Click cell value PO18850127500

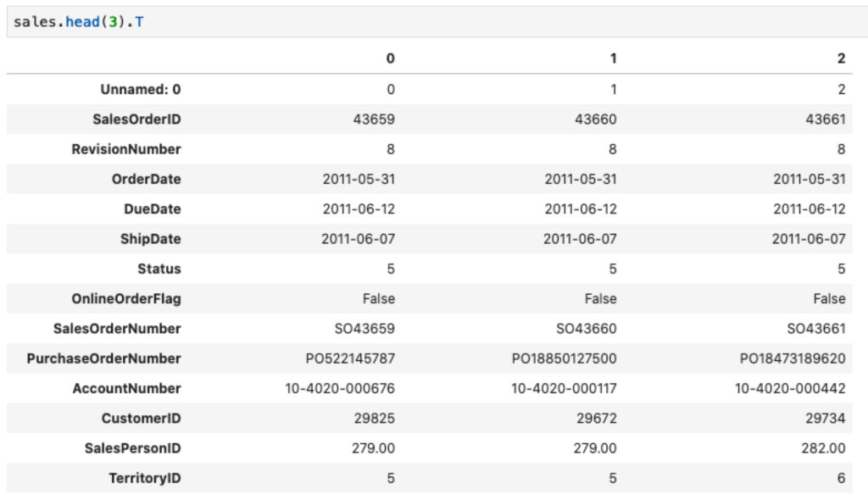[x=564, y=358]
